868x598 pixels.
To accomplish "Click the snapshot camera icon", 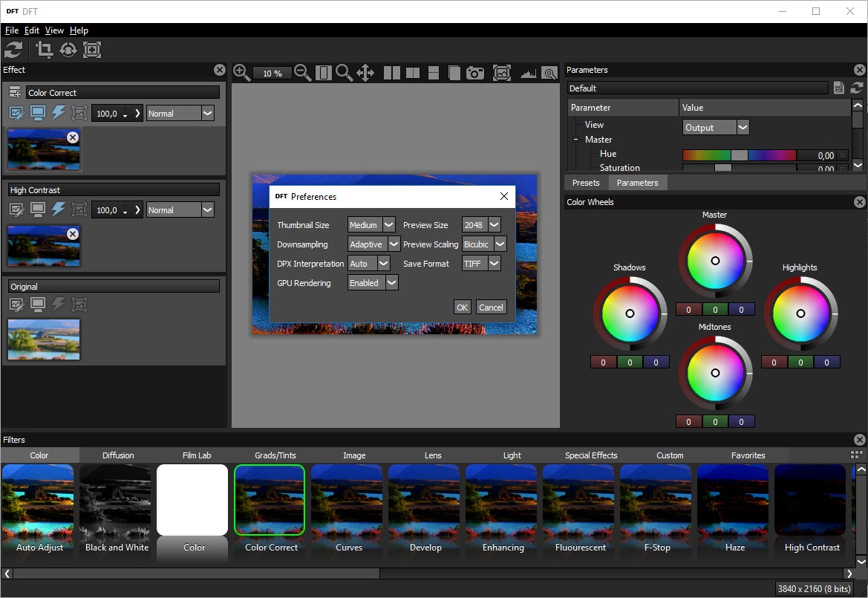I will pos(475,73).
